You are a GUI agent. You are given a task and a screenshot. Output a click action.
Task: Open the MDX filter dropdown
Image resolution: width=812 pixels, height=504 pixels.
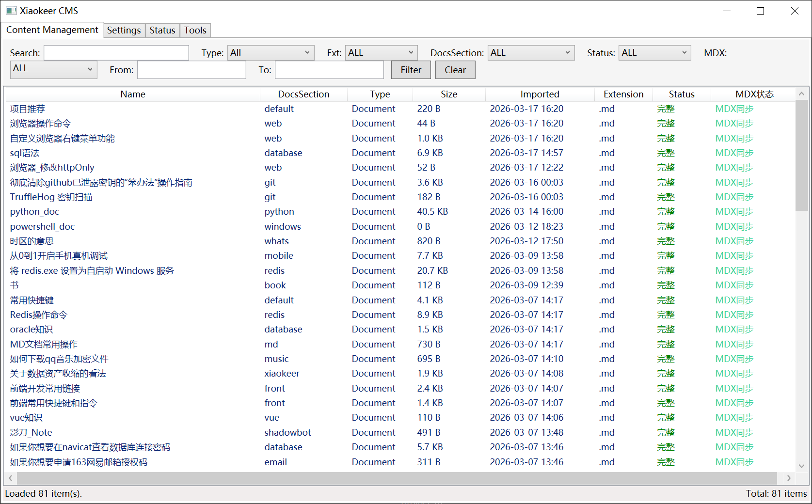(x=53, y=69)
